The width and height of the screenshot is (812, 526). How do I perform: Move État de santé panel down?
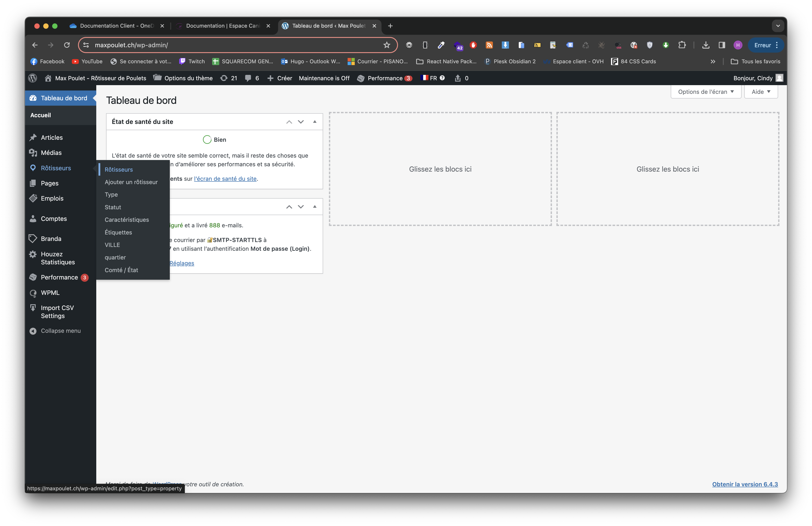[301, 122]
